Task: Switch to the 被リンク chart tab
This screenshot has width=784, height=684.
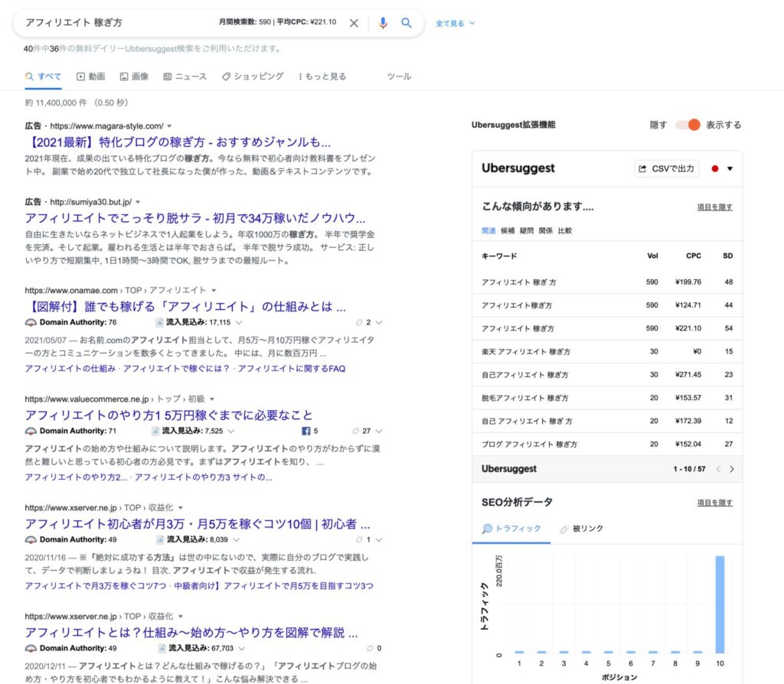Action: 582,529
